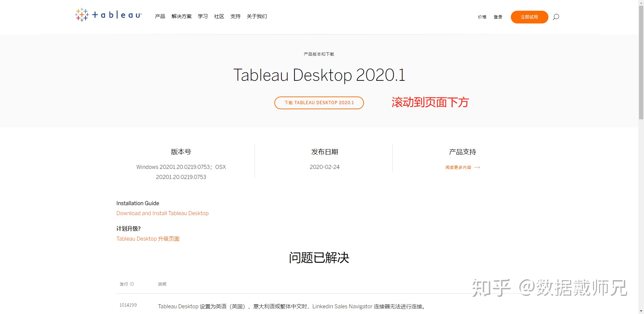Click issue ID 1014199
This screenshot has height=314, width=644.
tap(128, 305)
